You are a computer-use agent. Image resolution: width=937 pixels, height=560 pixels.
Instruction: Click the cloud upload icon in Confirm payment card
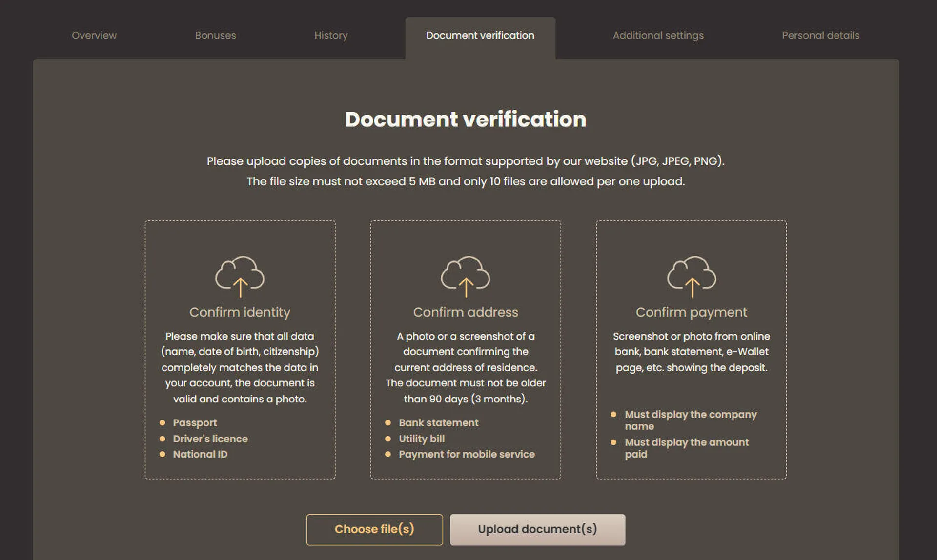(691, 277)
